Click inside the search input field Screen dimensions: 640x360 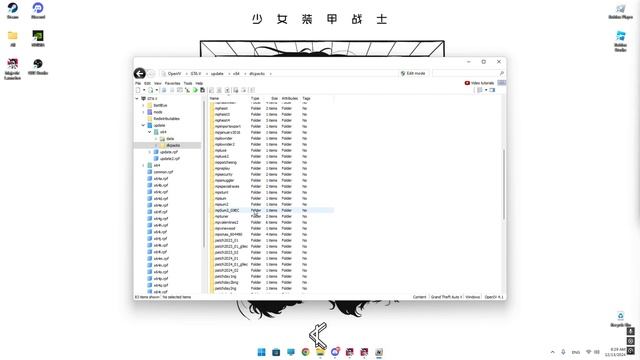(x=465, y=73)
